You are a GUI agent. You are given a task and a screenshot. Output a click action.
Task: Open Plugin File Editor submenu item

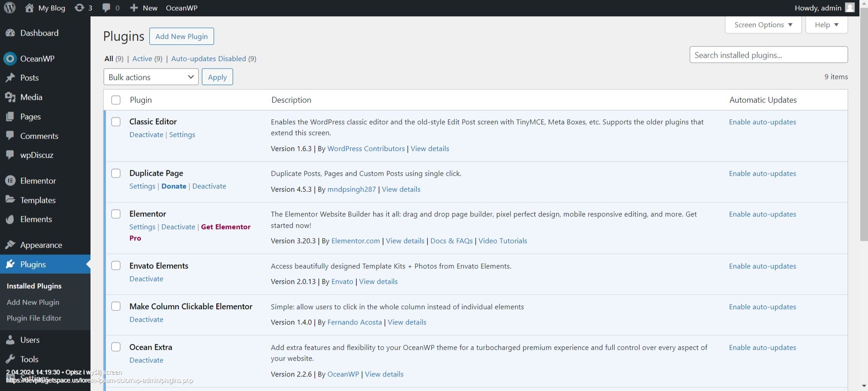[34, 318]
